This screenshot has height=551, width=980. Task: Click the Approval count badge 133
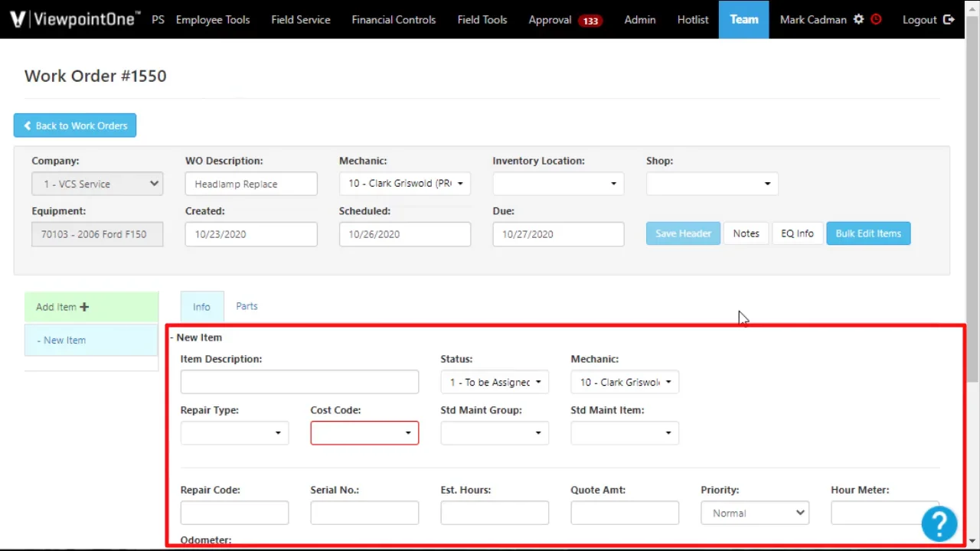(x=590, y=21)
